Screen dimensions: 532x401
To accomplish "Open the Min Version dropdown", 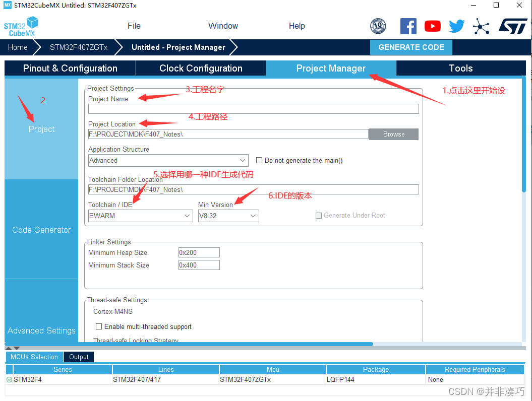I will 228,216.
